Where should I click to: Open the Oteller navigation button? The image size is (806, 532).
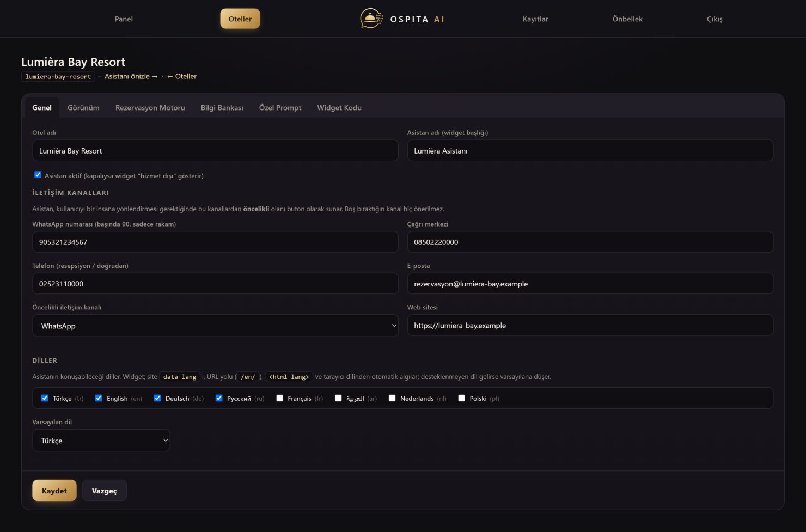click(240, 19)
